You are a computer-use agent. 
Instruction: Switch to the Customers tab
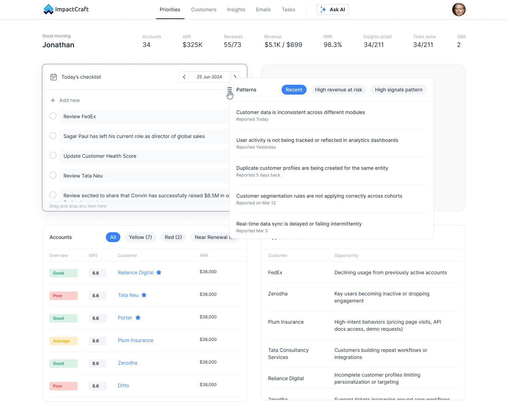204,10
